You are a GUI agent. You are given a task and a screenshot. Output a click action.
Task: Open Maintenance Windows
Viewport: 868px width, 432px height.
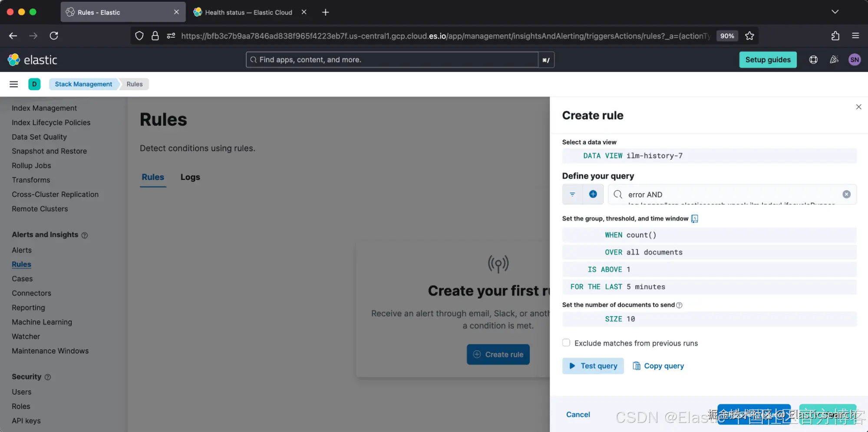point(50,351)
